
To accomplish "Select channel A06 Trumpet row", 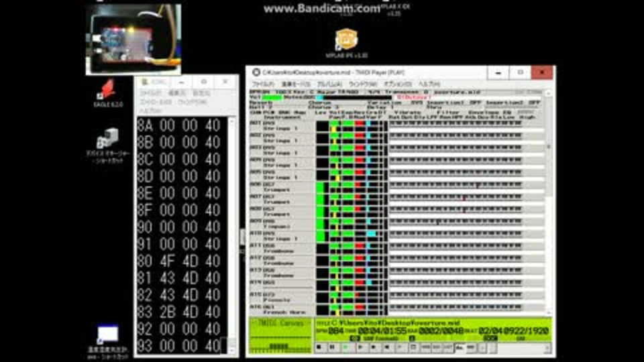I will [x=396, y=188].
